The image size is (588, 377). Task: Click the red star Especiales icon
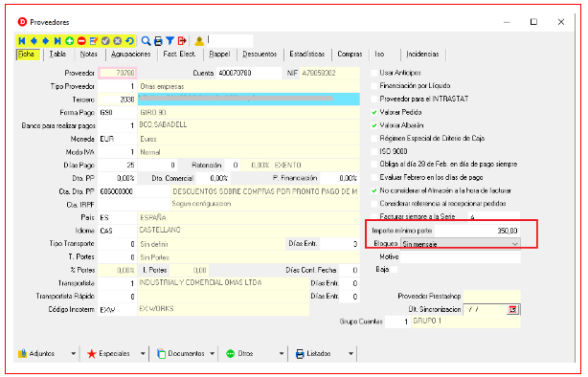[x=92, y=353]
